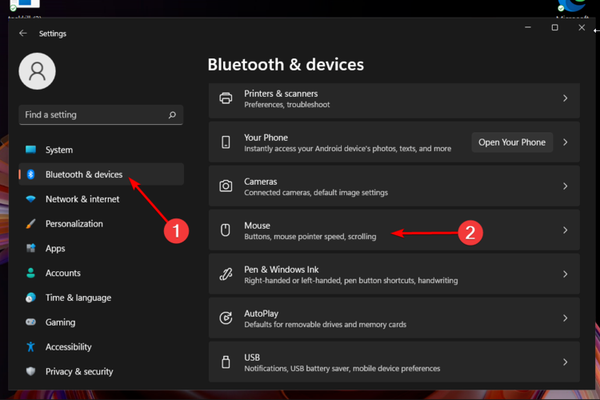This screenshot has height=400, width=600.
Task: Open Time & language section
Action: (x=79, y=298)
